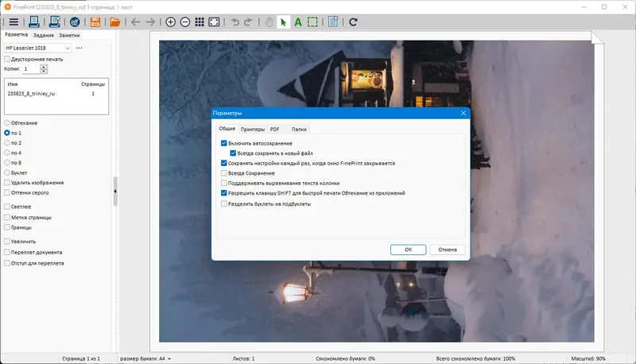Enable Разделить буклеты на подбуклеты
Viewport: 636px width, 364px height.
click(224, 204)
